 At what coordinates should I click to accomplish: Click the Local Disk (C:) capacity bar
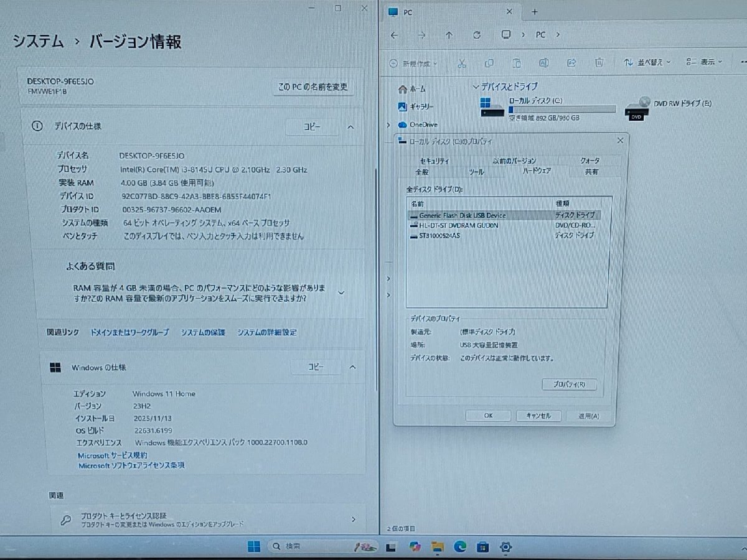tap(562, 110)
